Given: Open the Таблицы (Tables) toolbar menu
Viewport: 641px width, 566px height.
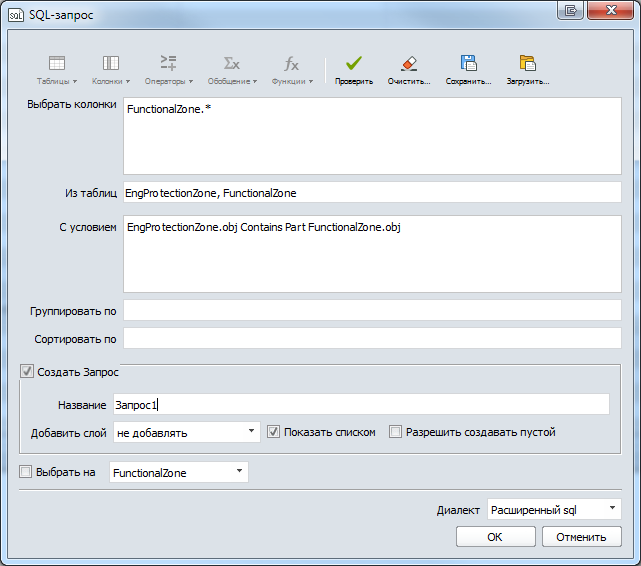Looking at the screenshot, I should [x=57, y=69].
